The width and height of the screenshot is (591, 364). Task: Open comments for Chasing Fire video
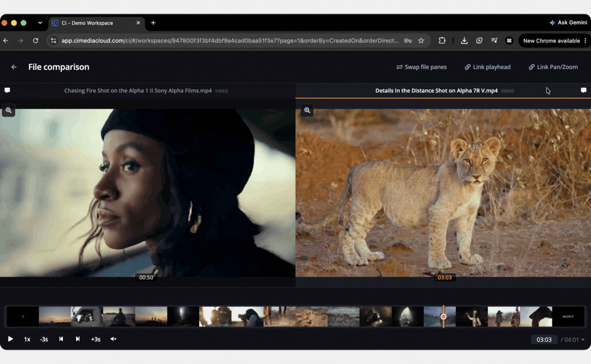click(x=7, y=90)
